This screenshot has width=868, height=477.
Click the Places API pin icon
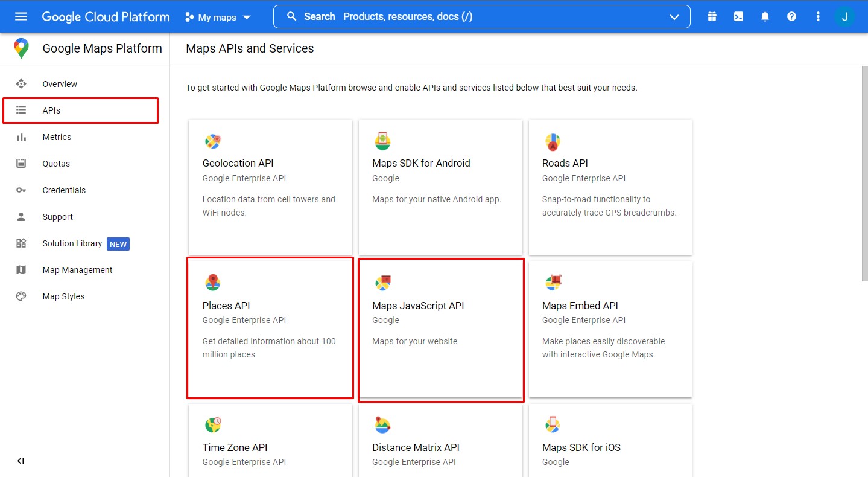pos(212,282)
